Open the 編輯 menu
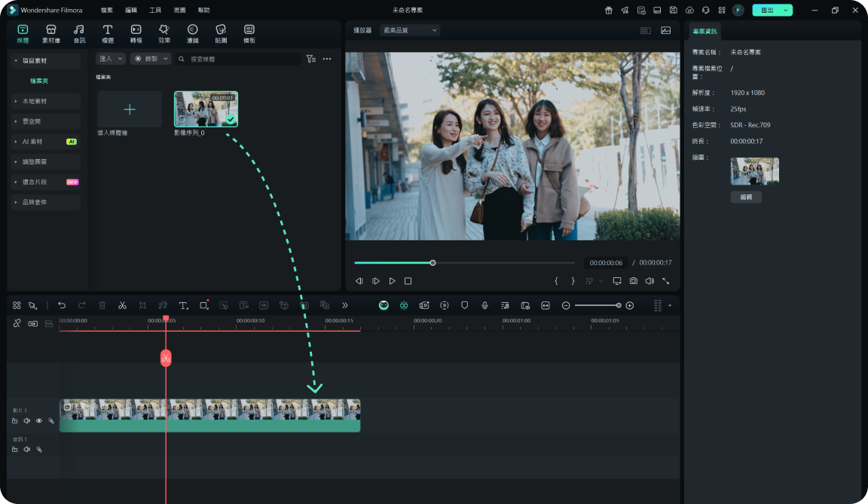Viewport: 868px width, 504px height. 131,10
